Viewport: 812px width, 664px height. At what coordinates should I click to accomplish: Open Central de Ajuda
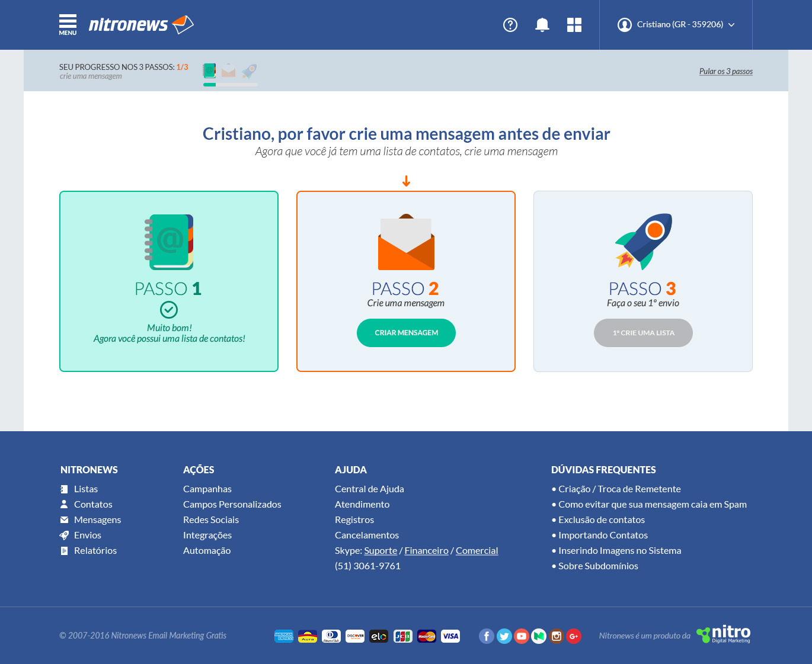[x=369, y=489]
